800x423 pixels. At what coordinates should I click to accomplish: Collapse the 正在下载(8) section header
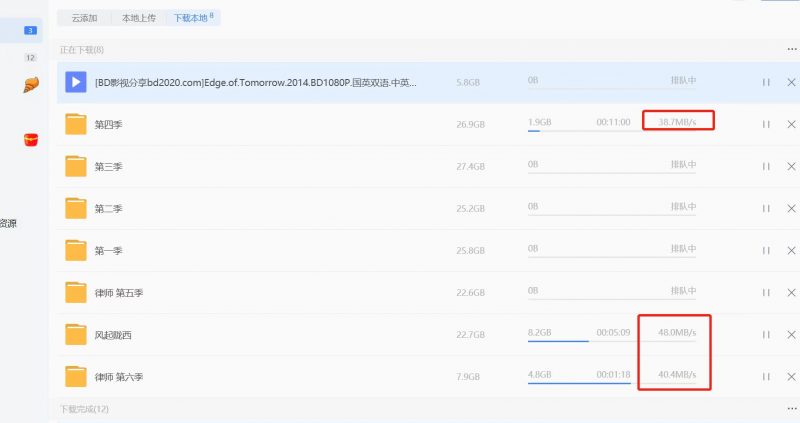(x=81, y=49)
